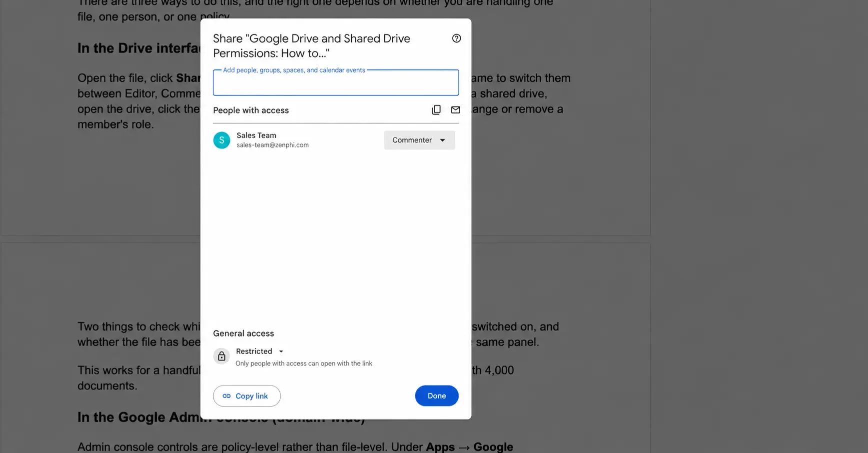Screen dimensions: 868x453
Task: Click the lock icon under General access
Action: 221,356
